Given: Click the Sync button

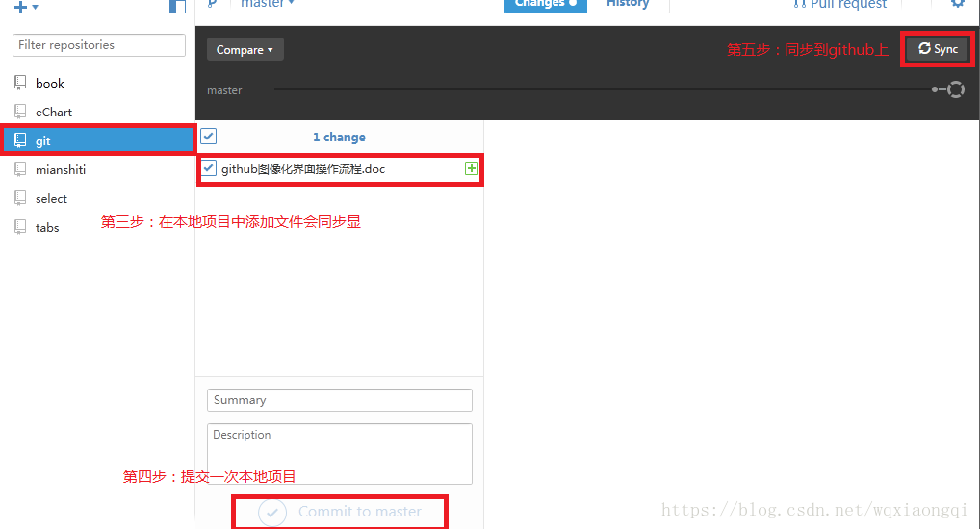Looking at the screenshot, I should [939, 49].
